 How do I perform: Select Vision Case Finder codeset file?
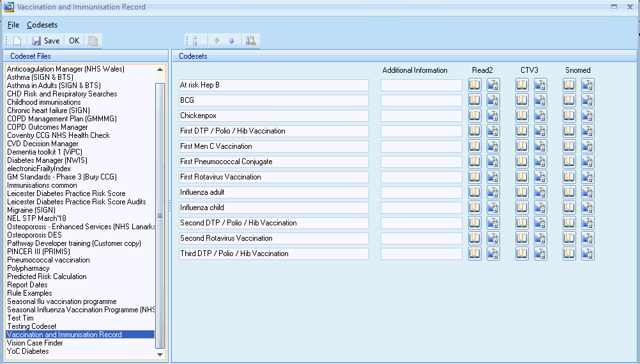tap(35, 343)
